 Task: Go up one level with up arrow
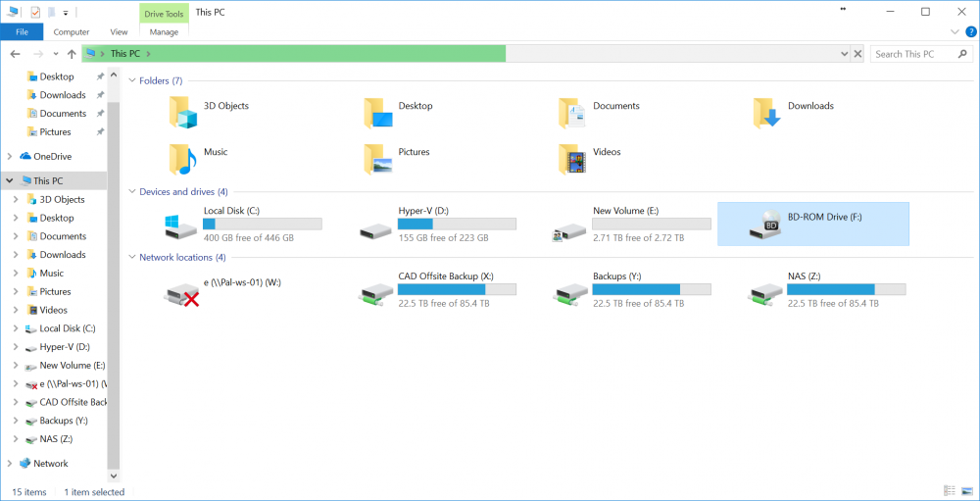coord(72,55)
